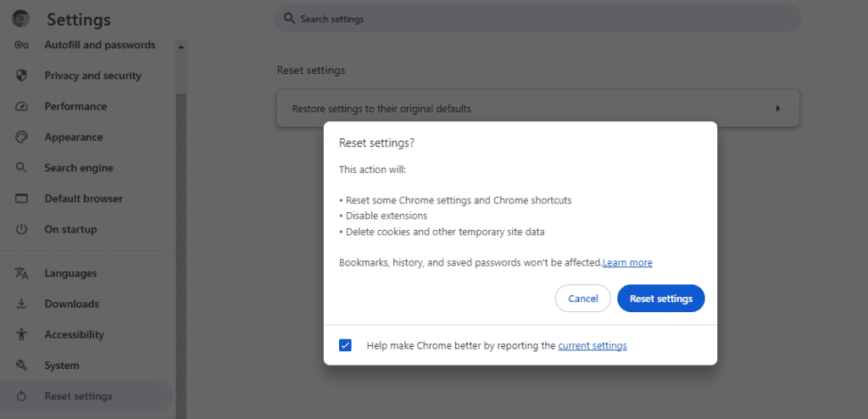Click the Privacy and security shield icon

[x=21, y=75]
